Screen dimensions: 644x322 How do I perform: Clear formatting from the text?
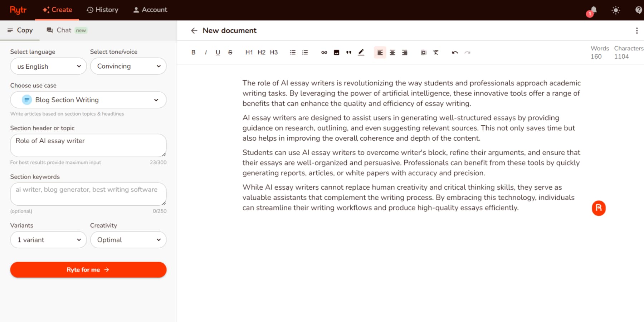tap(436, 52)
